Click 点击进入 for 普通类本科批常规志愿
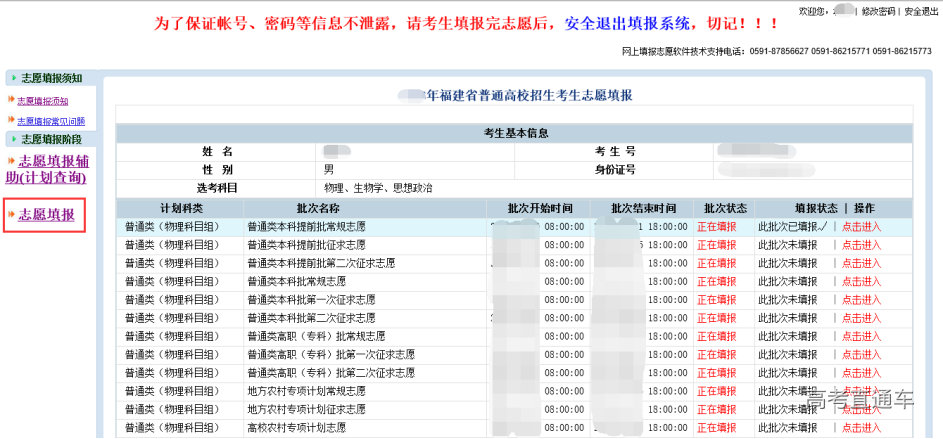Image resolution: width=943 pixels, height=439 pixels. (x=861, y=281)
